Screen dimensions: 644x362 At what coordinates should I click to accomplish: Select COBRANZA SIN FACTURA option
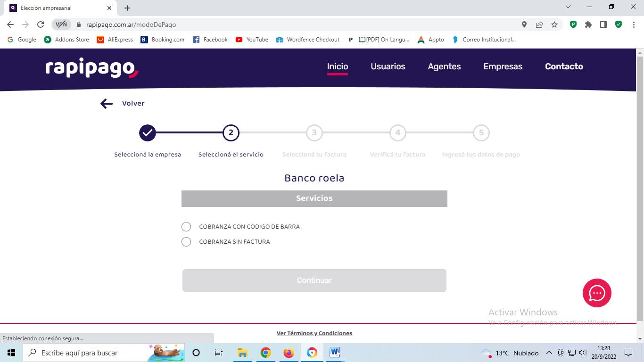click(186, 242)
